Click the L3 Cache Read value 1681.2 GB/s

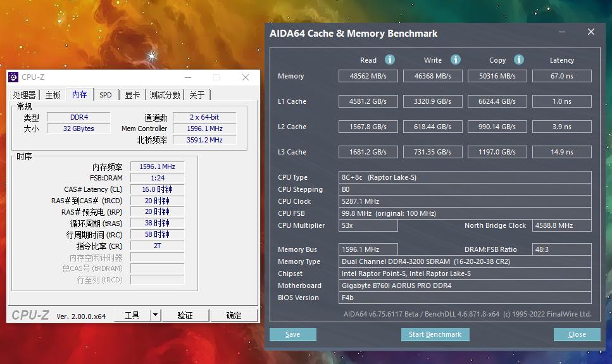368,152
